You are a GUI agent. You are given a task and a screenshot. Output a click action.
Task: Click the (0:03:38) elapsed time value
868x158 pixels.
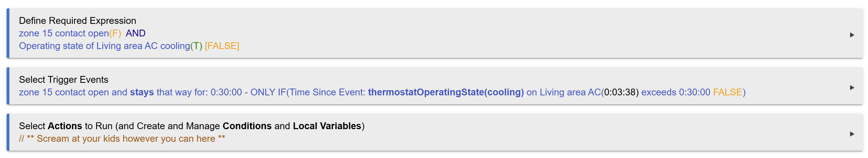(620, 92)
